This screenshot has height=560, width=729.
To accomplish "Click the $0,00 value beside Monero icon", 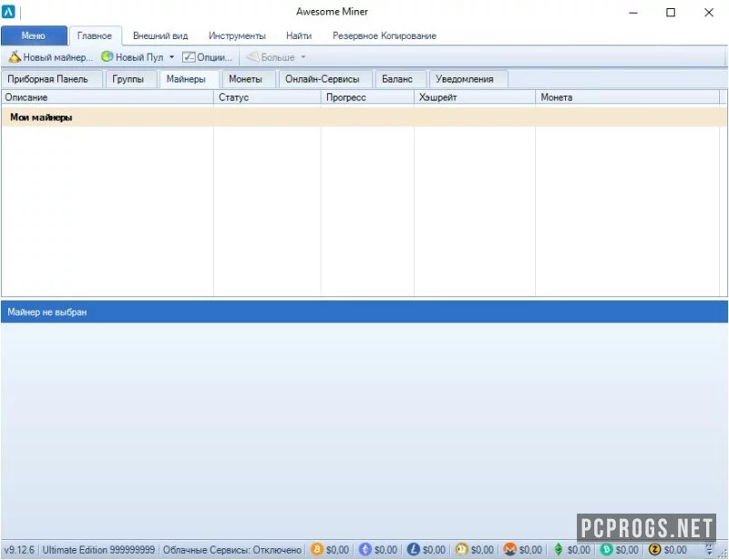I will pyautogui.click(x=530, y=550).
